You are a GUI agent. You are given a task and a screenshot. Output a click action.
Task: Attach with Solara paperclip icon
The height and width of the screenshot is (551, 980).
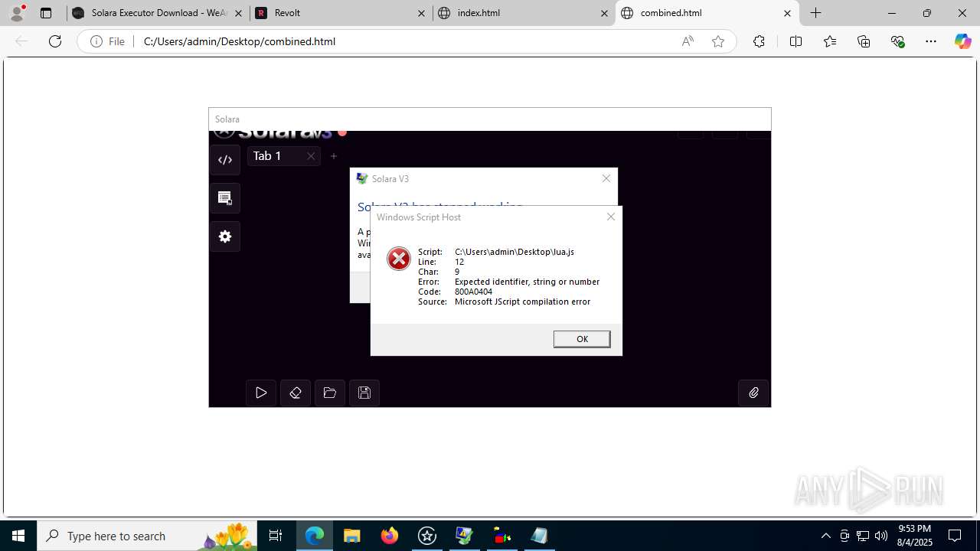[753, 393]
